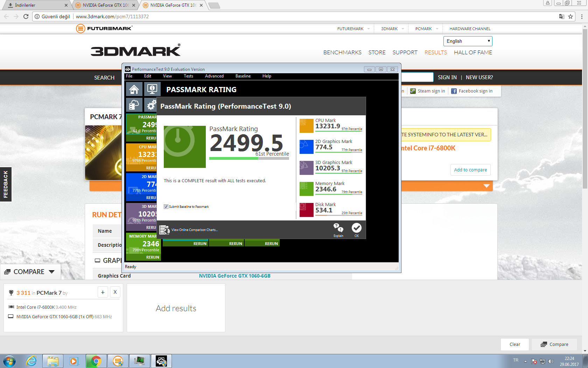This screenshot has height=368, width=588.
Task: Click the Compare button at bottom right
Action: pyautogui.click(x=554, y=345)
